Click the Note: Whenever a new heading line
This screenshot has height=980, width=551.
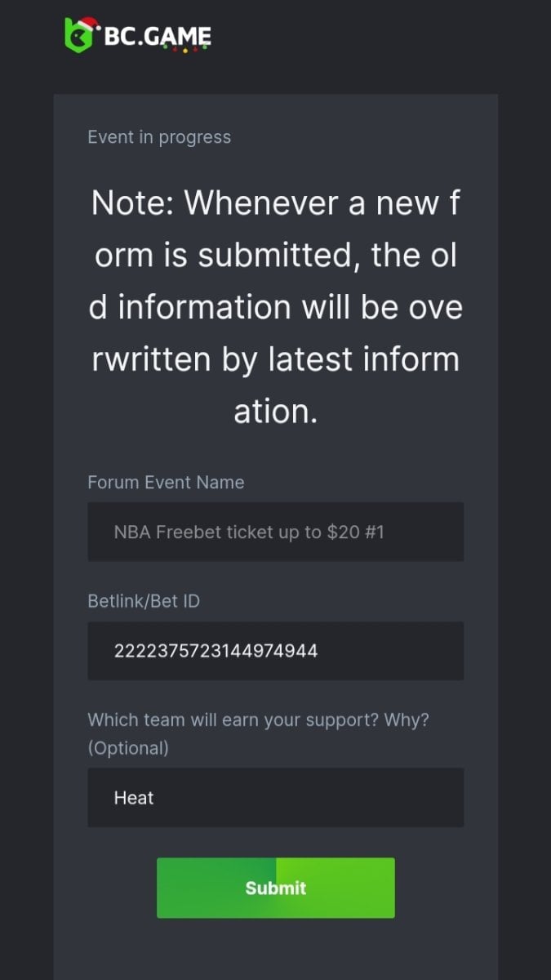pyautogui.click(x=275, y=203)
